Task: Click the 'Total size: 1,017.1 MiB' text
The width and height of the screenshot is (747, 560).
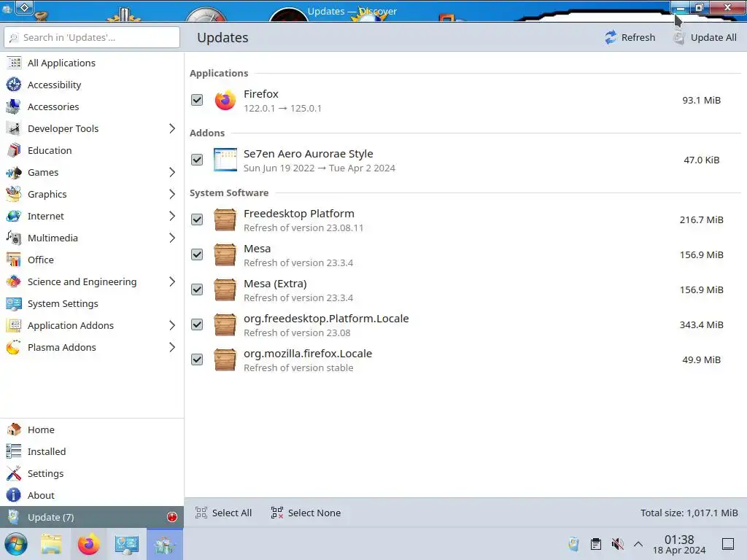Action: pos(689,513)
